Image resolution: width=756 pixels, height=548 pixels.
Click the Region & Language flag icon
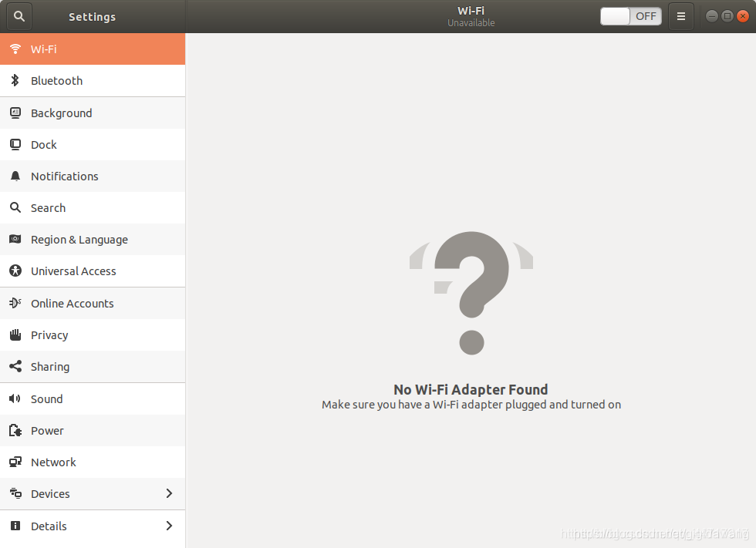pyautogui.click(x=15, y=240)
